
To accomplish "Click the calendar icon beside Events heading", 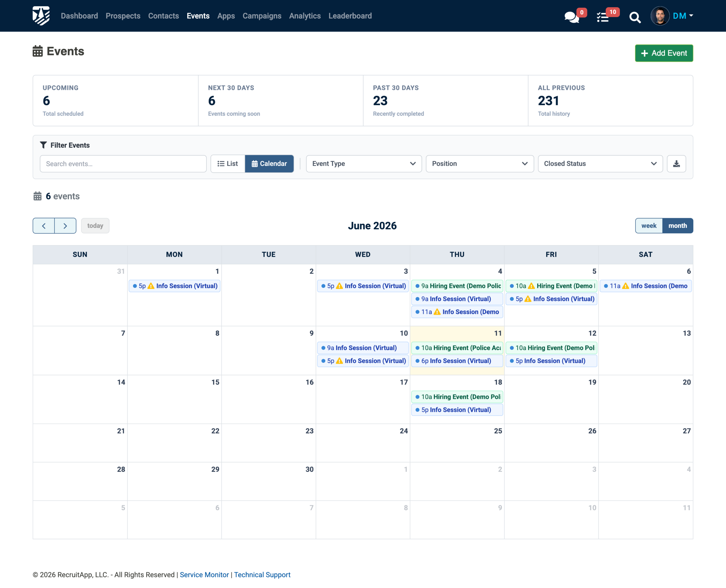I will point(38,51).
